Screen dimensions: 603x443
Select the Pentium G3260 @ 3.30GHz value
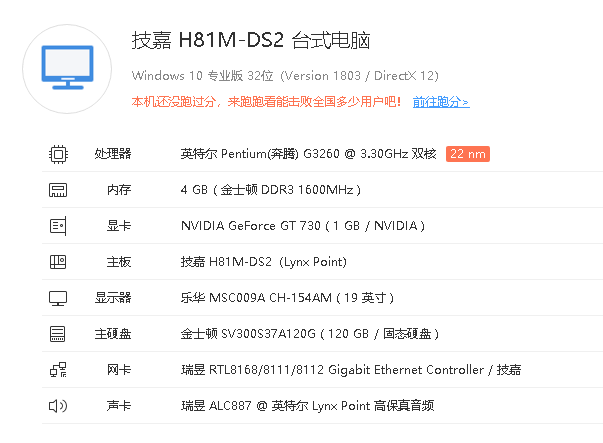309,154
